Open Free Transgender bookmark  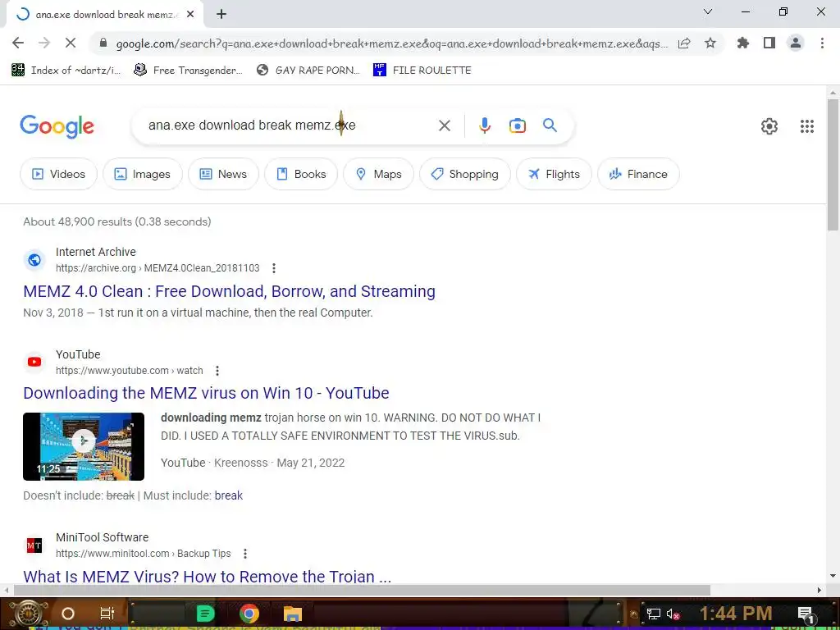tap(188, 71)
